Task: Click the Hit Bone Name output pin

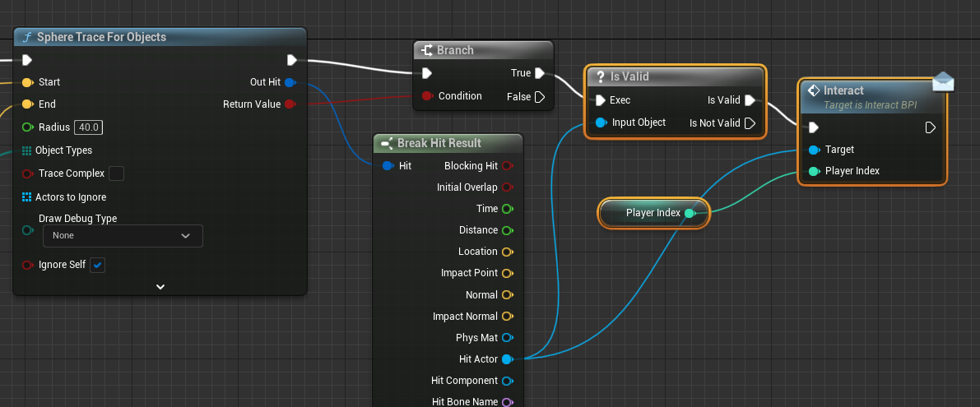Action: [508, 402]
